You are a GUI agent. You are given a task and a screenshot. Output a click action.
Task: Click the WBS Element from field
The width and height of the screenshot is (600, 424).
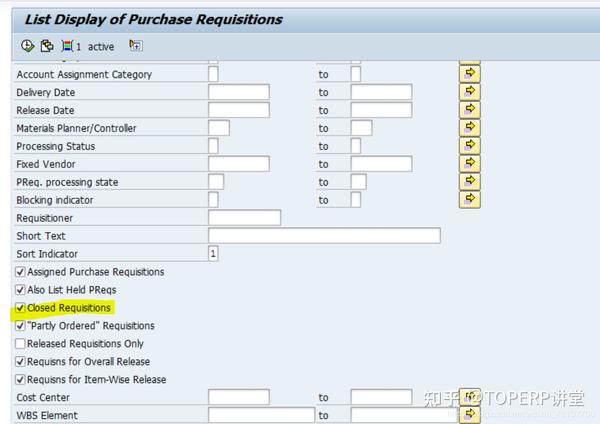pyautogui.click(x=261, y=415)
